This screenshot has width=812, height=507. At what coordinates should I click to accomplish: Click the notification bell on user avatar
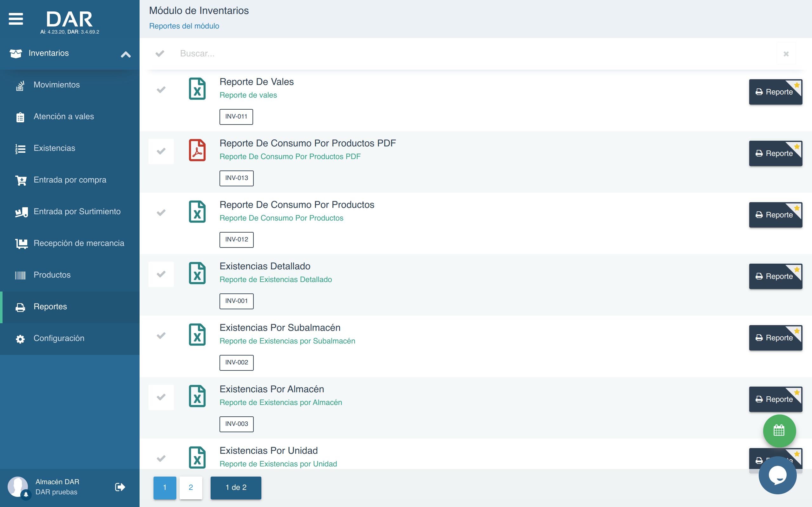26,495
